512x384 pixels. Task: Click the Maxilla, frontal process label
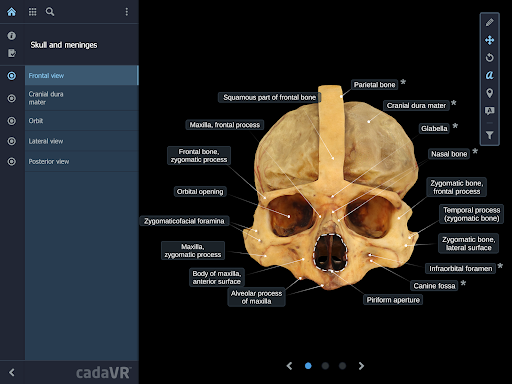225,125
